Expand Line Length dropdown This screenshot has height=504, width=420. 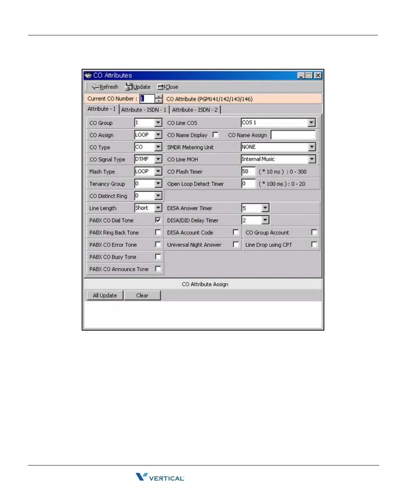(x=158, y=208)
